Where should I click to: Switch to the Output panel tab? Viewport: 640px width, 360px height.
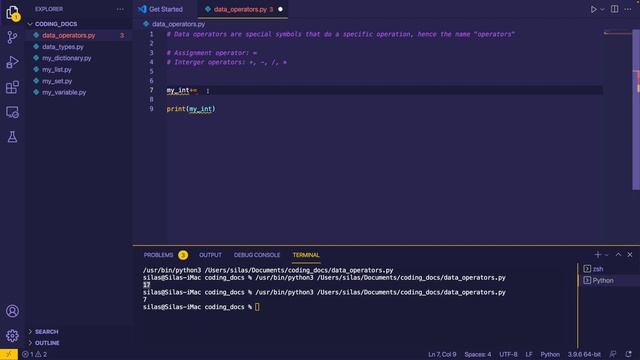[x=210, y=255]
